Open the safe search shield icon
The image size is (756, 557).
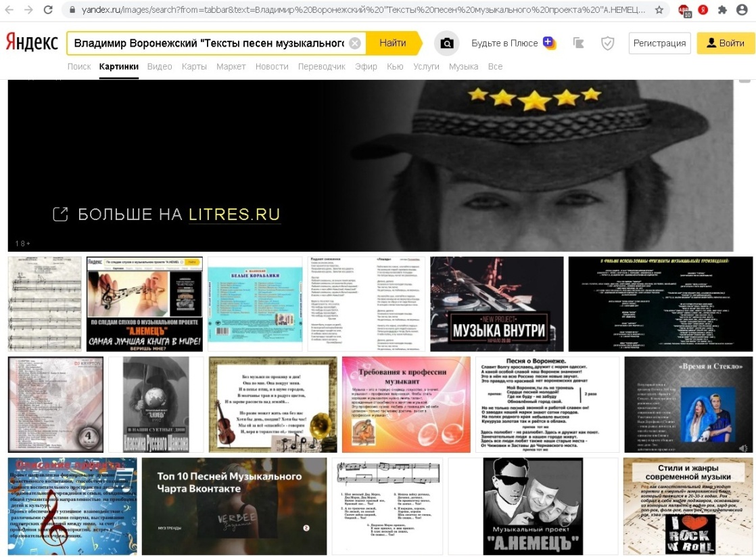[x=607, y=43]
